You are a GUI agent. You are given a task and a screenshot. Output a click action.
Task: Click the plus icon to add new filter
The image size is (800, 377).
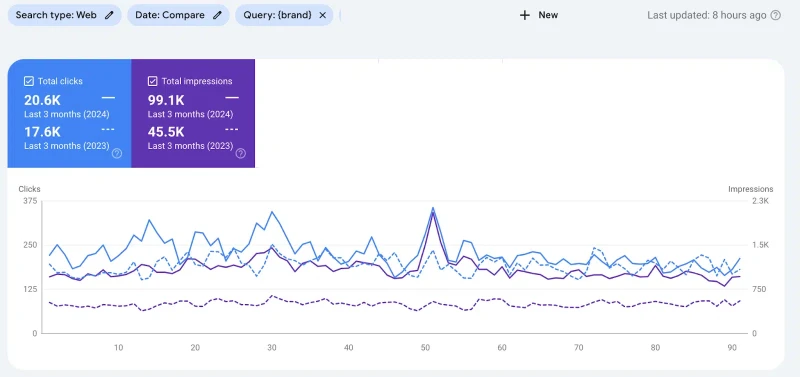pyautogui.click(x=524, y=15)
